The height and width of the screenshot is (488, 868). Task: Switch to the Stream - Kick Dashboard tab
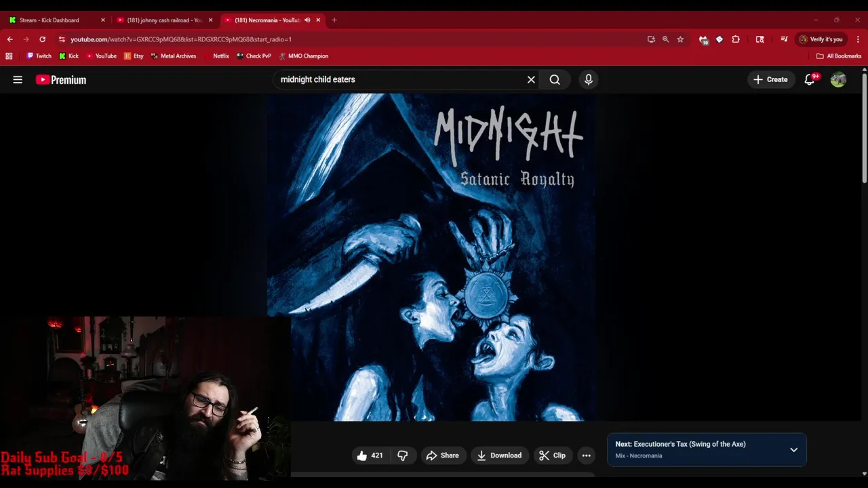tap(56, 20)
